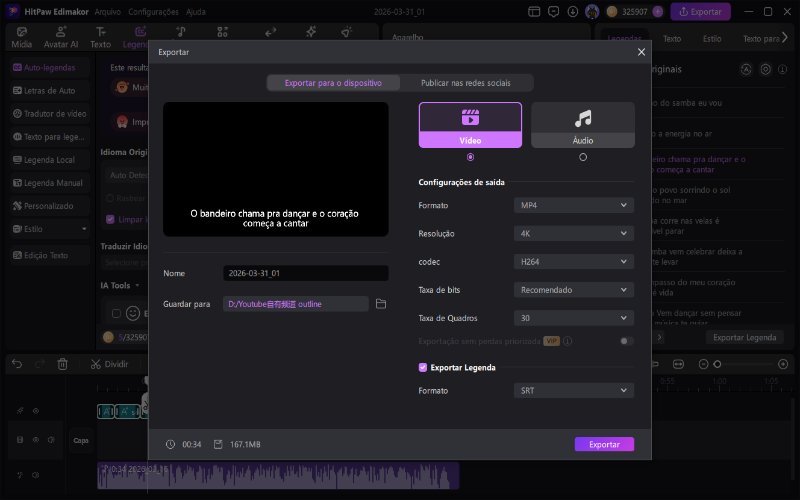Screen dimensions: 800x500
Task: Open the Formato MP4 dropdown
Action: click(x=574, y=205)
